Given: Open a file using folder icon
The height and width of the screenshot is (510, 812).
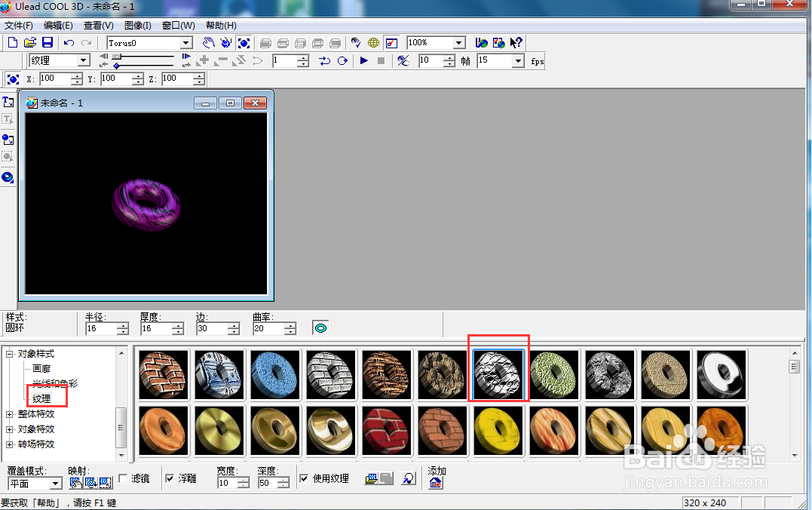Looking at the screenshot, I should coord(30,43).
